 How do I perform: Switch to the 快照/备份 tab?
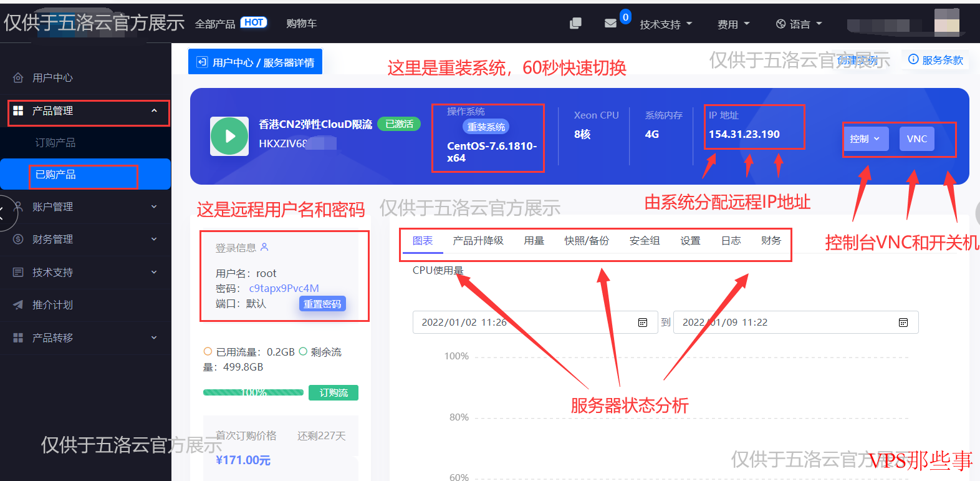point(587,241)
